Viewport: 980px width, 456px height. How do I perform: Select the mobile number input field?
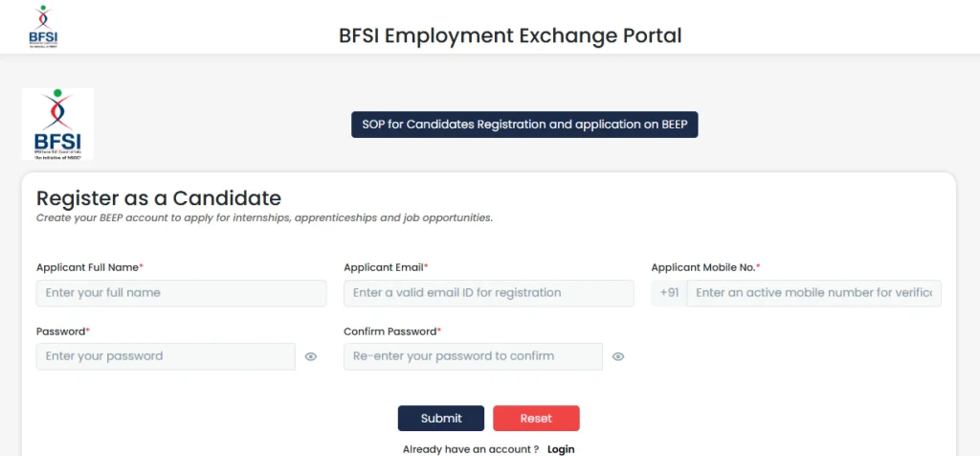pyautogui.click(x=813, y=293)
